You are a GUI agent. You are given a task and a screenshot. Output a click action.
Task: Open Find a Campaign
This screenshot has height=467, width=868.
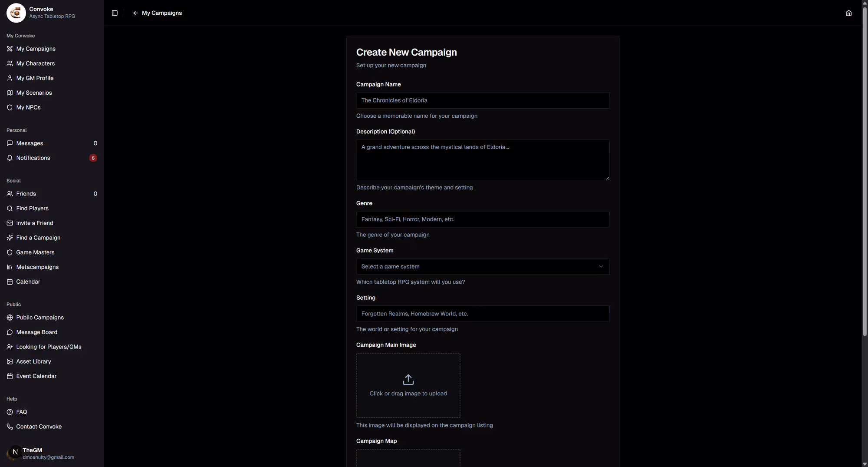click(x=52, y=238)
